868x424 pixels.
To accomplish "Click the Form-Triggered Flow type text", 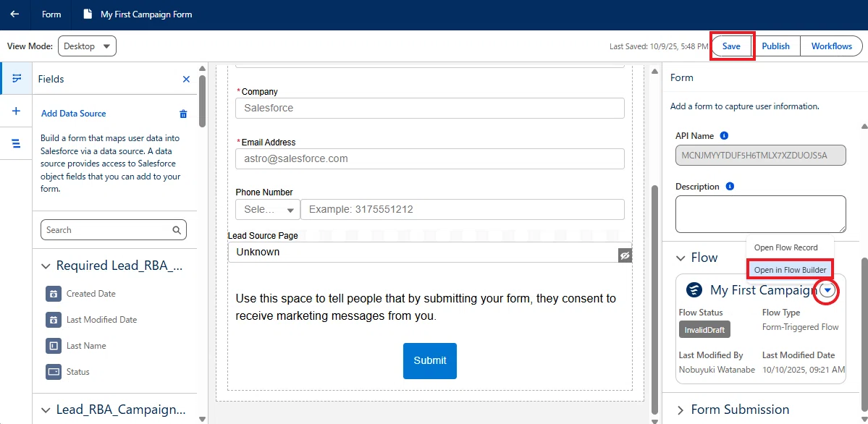I will coord(801,327).
